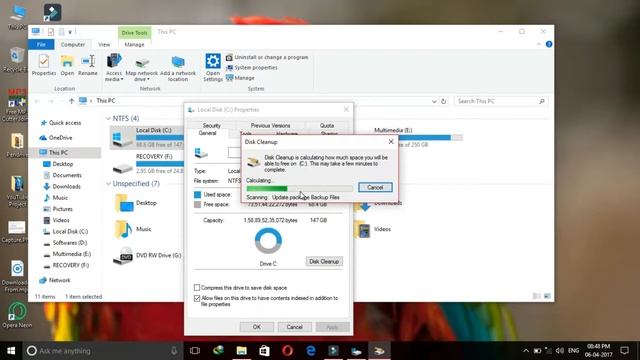Select the Videos folder icon
Image resolution: width=640 pixels, height=360 pixels.
point(362,229)
